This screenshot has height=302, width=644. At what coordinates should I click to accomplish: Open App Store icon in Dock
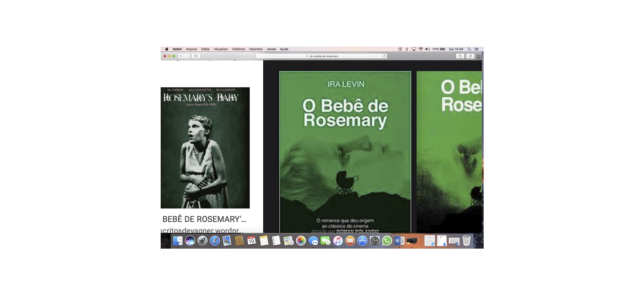coord(362,241)
